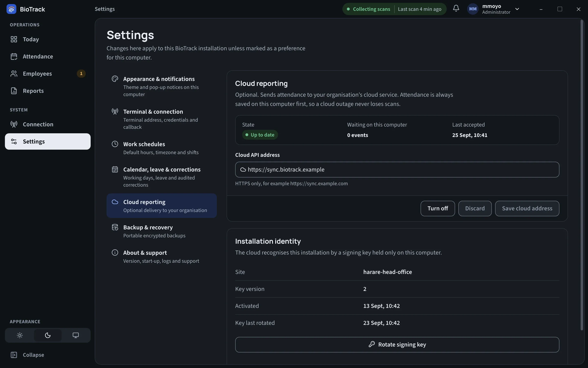
Task: Click the Last scan 4 min ago text
Action: pos(420,9)
